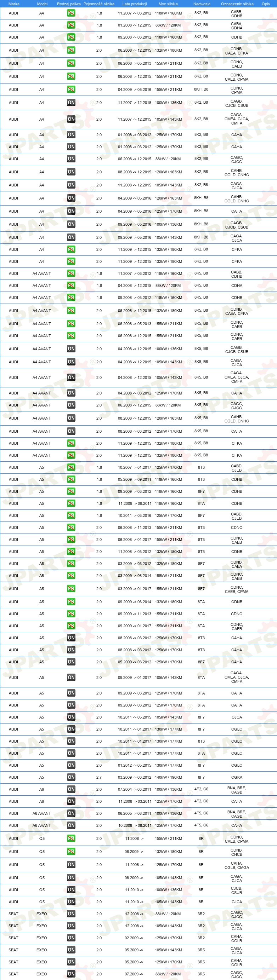Click diesel ON icon for SEAT EXEO 12.2008 88kW row

tap(71, 914)
